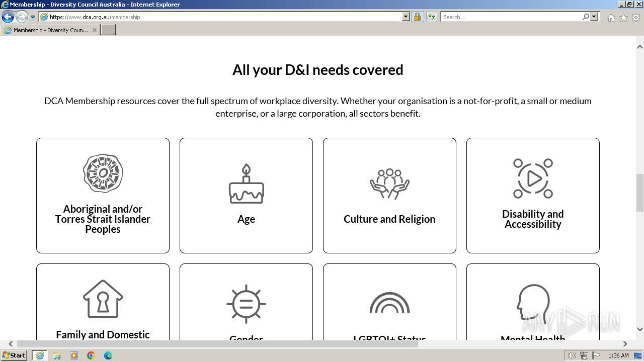The width and height of the screenshot is (644, 362).
Task: Open the Culture and Religion link
Action: (389, 219)
